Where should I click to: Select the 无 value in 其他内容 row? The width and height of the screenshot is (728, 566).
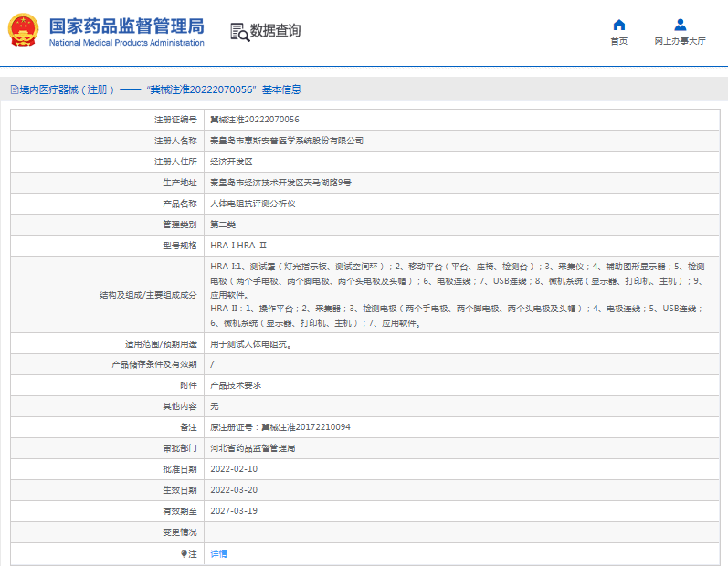(x=215, y=406)
